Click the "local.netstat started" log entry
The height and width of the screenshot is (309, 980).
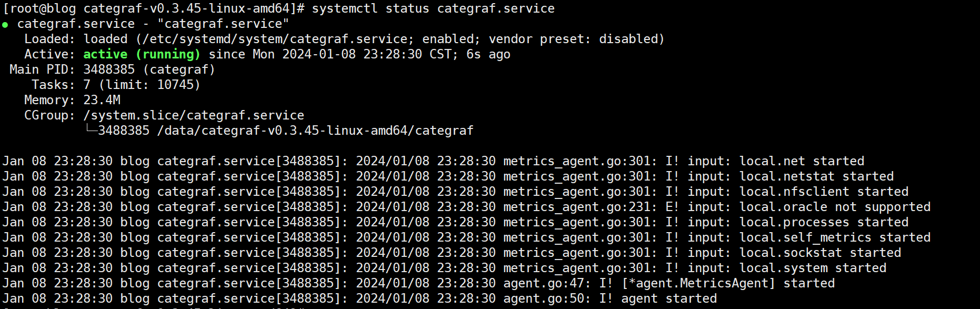(817, 176)
